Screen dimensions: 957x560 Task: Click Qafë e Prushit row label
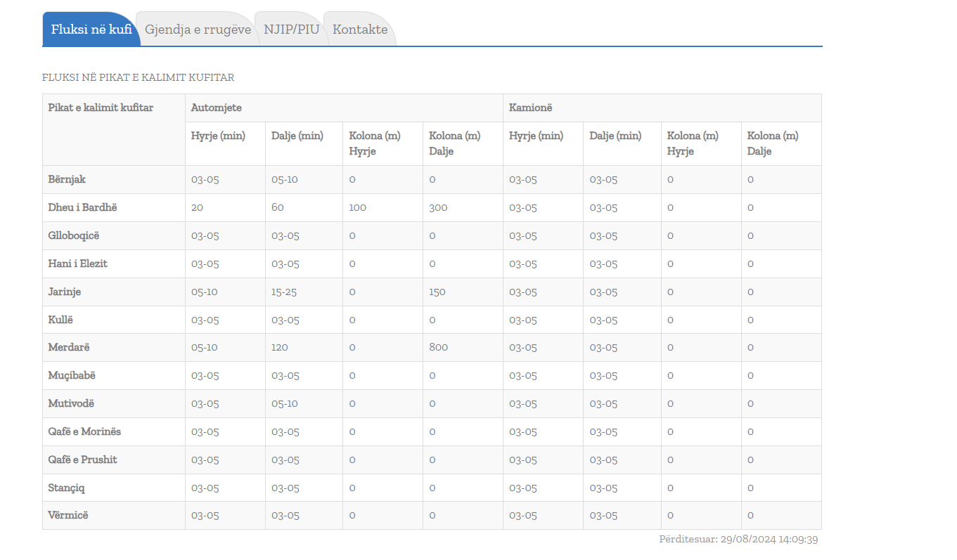pyautogui.click(x=83, y=460)
